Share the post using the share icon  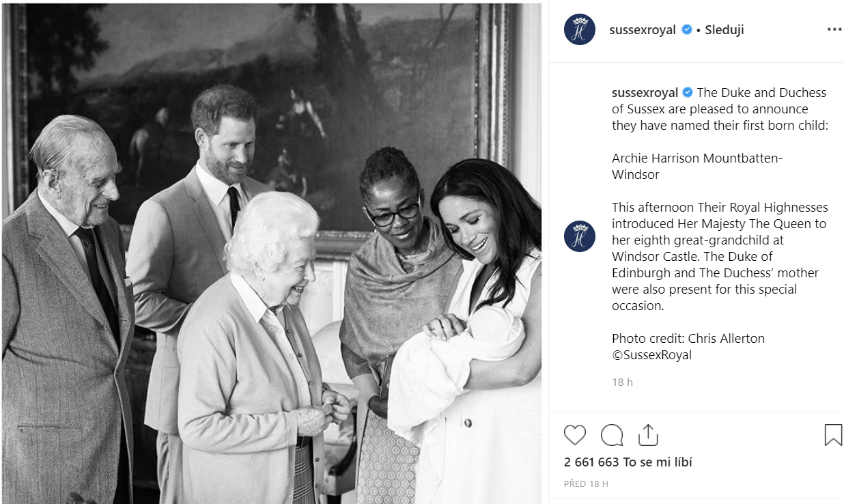pyautogui.click(x=647, y=435)
